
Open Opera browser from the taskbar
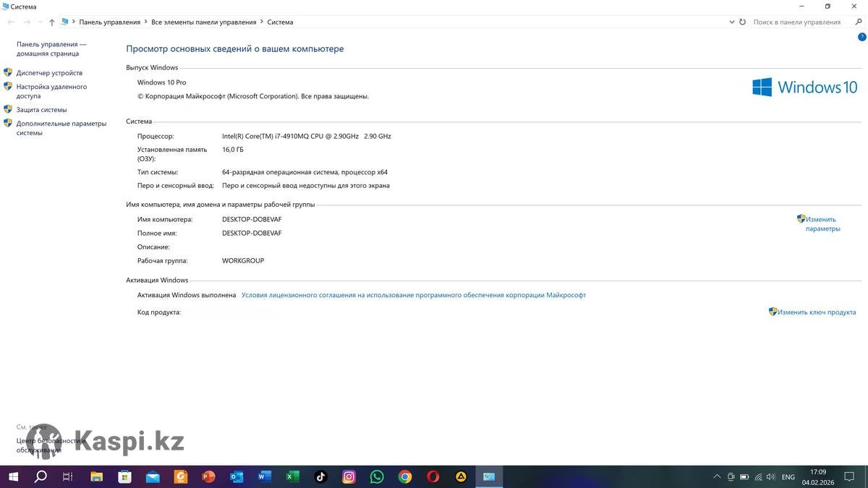tap(433, 476)
